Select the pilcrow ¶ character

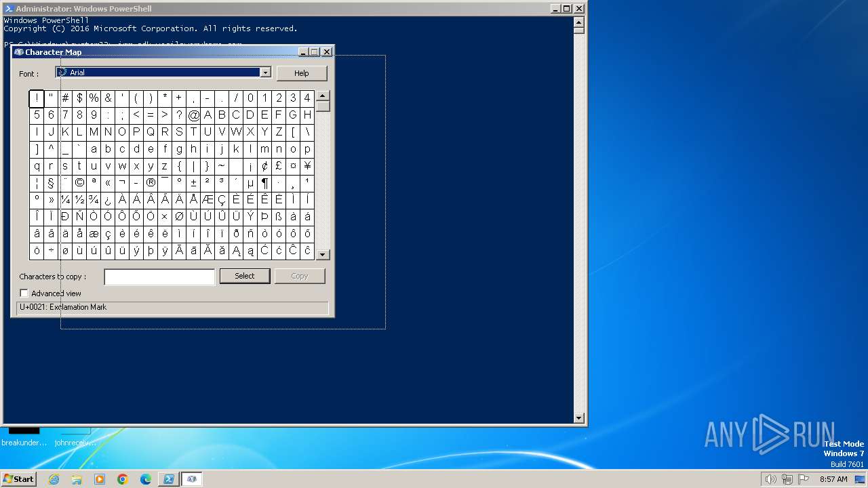[264, 183]
